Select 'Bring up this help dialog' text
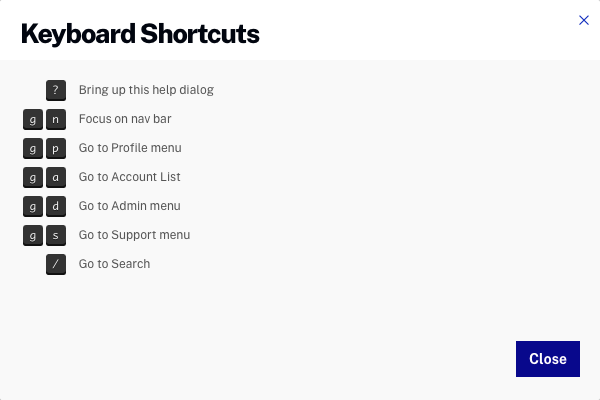The height and width of the screenshot is (400, 600). (146, 90)
